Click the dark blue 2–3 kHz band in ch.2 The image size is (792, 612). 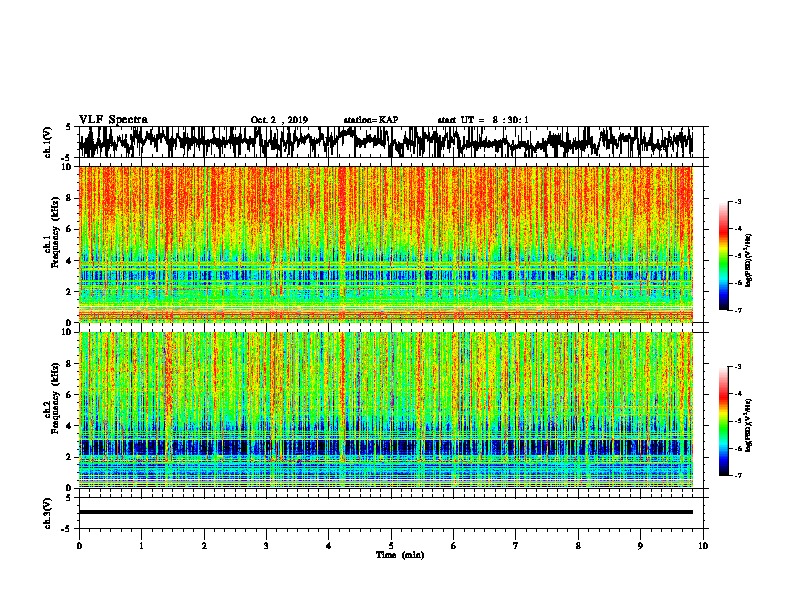click(x=386, y=448)
